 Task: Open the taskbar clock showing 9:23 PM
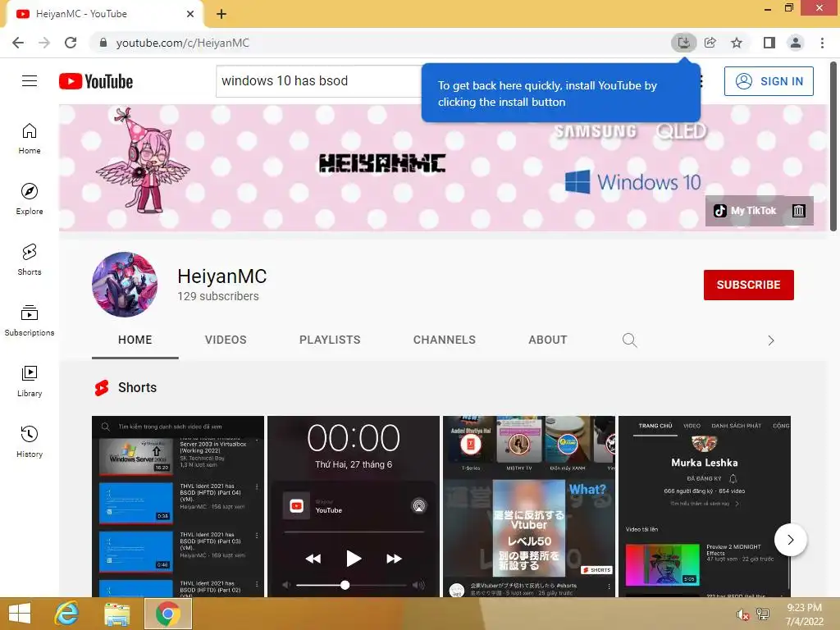point(804,614)
